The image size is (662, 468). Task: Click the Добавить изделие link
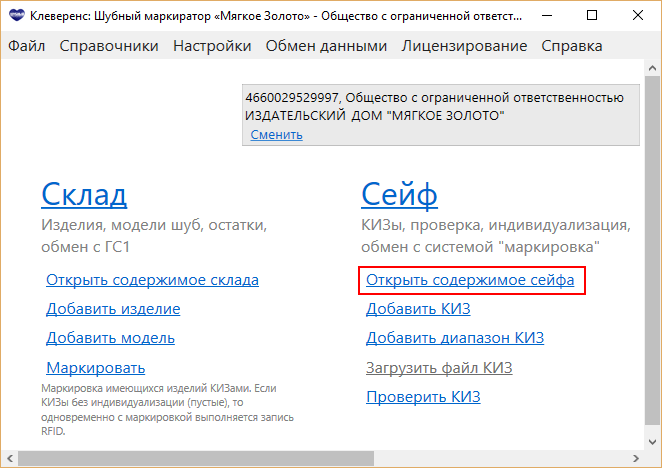pos(113,309)
